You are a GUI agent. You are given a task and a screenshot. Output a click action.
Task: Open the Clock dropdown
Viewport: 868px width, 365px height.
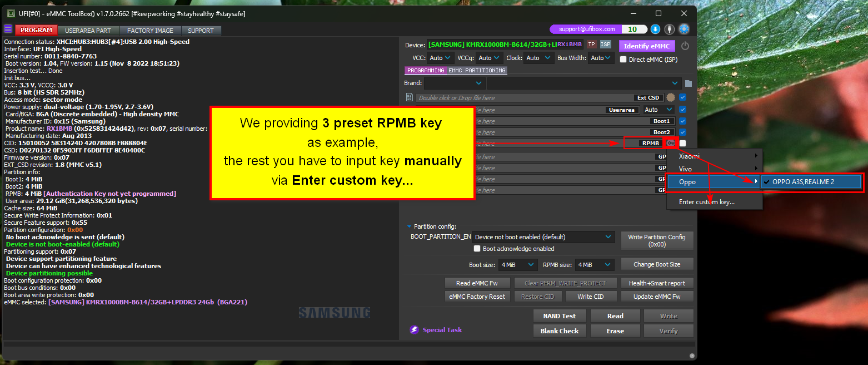(539, 58)
